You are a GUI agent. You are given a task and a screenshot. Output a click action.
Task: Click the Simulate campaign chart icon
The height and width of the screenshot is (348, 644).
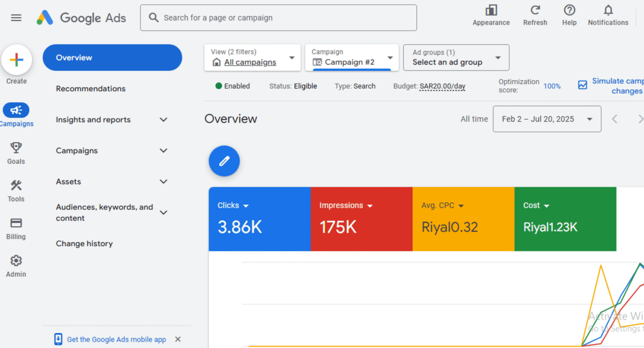[x=583, y=85]
